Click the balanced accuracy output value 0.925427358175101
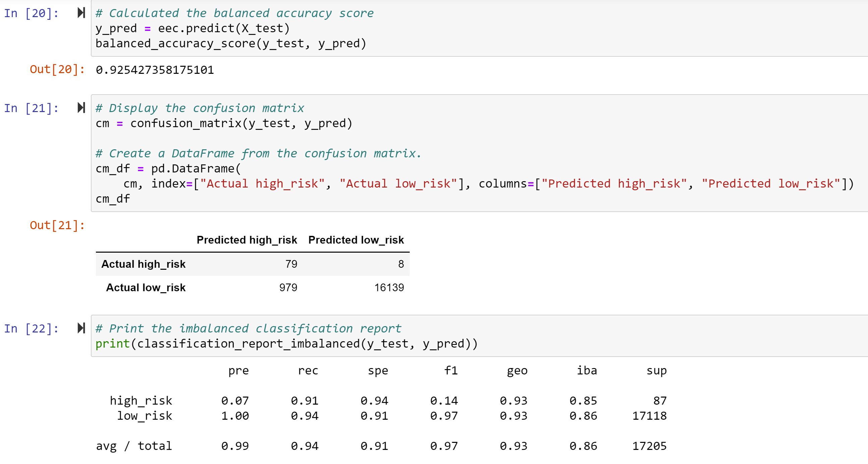The height and width of the screenshot is (464, 868). [x=155, y=70]
